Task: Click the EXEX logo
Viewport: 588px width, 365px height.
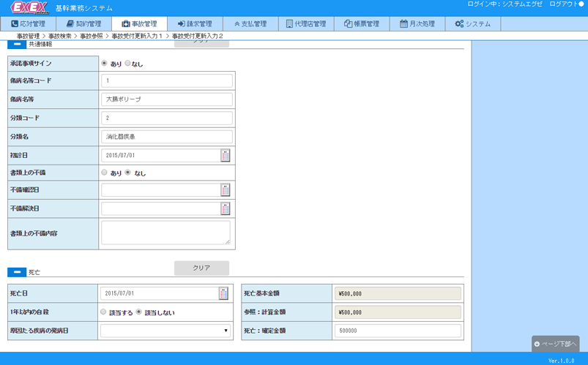Action: (29, 8)
